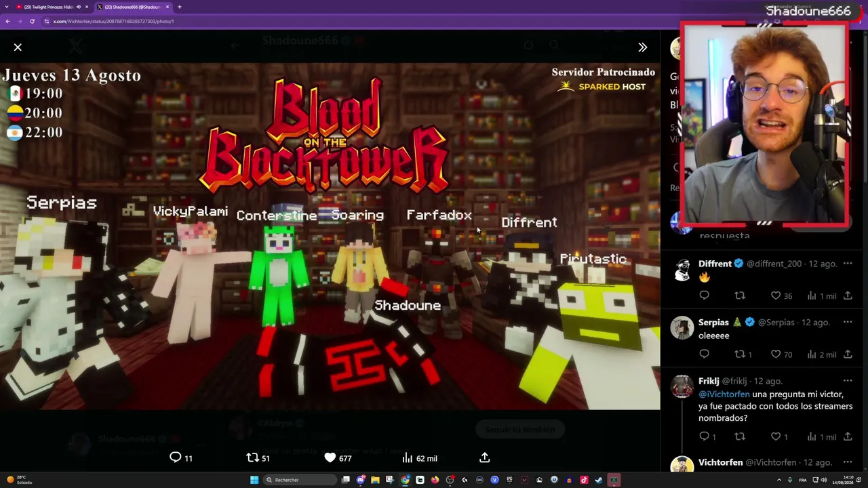This screenshot has width=868, height=488.
Task: View stats of Friklj's comment
Action: 821,436
